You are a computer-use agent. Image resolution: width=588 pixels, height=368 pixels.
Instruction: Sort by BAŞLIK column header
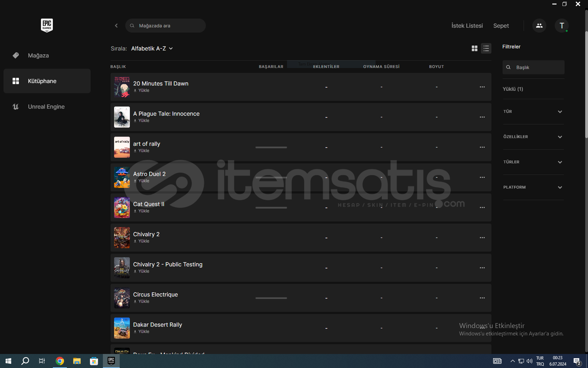118,67
